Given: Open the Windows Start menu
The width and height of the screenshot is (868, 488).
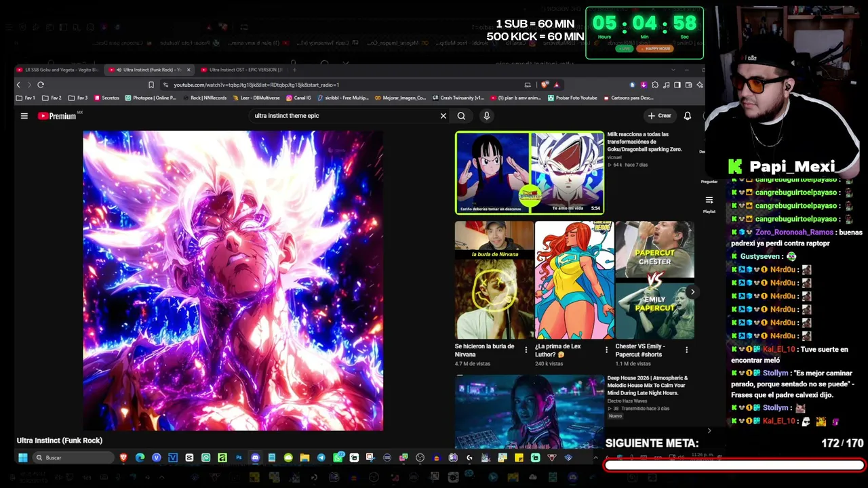Looking at the screenshot, I should point(22,457).
